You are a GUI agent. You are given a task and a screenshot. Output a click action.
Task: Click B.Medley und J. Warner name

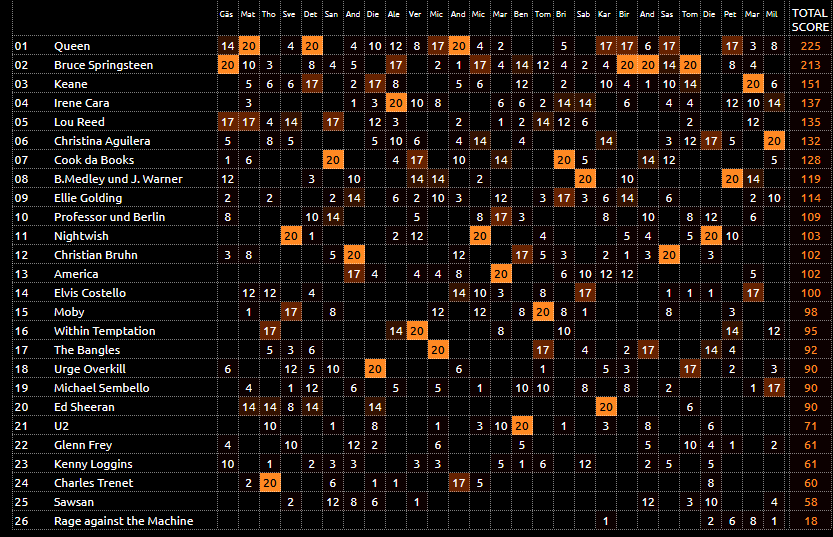[x=118, y=179]
